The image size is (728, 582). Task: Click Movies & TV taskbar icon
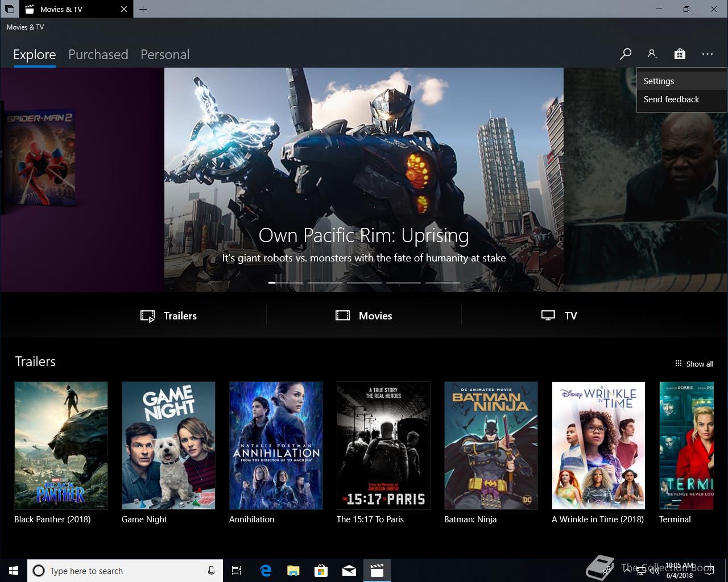[377, 571]
